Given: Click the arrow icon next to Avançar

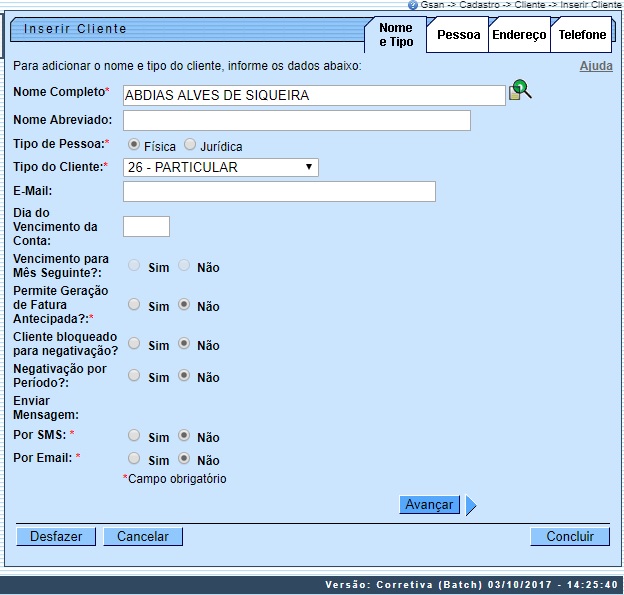Looking at the screenshot, I should (471, 506).
